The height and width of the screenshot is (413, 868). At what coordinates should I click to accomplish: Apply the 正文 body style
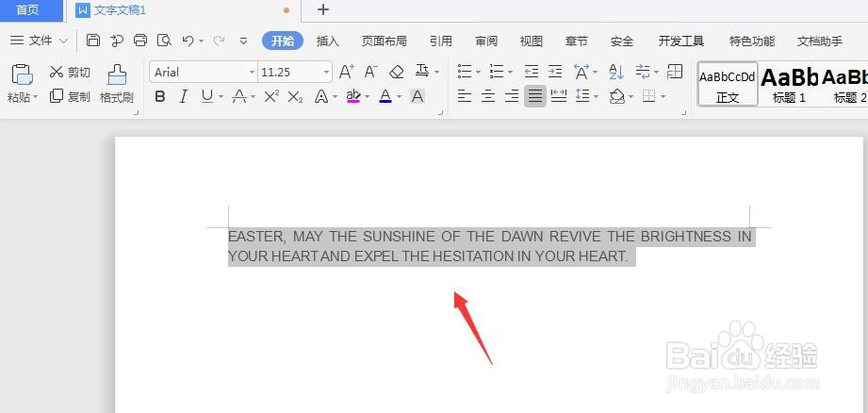coord(728,84)
